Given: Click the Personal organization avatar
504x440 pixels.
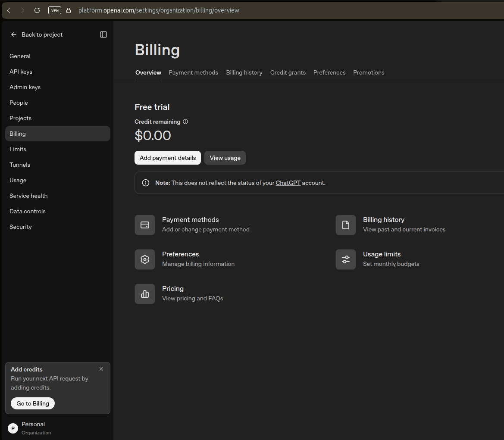Looking at the screenshot, I should pos(13,428).
